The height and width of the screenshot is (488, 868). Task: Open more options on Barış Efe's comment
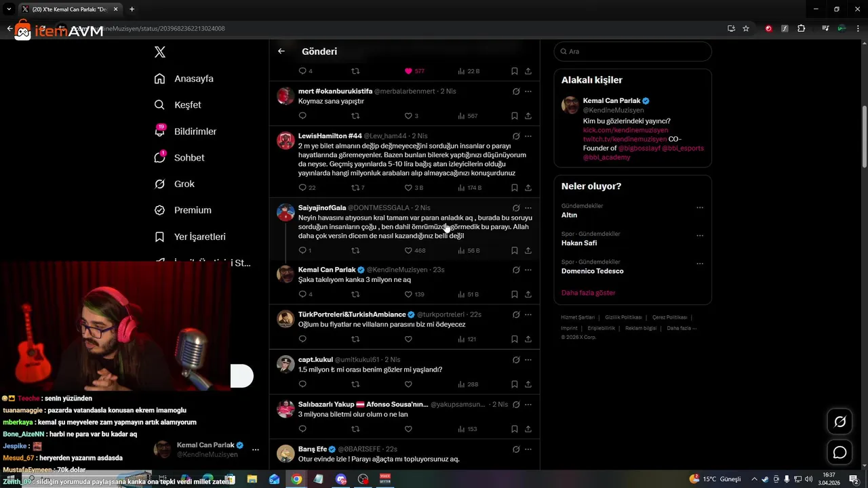528,449
